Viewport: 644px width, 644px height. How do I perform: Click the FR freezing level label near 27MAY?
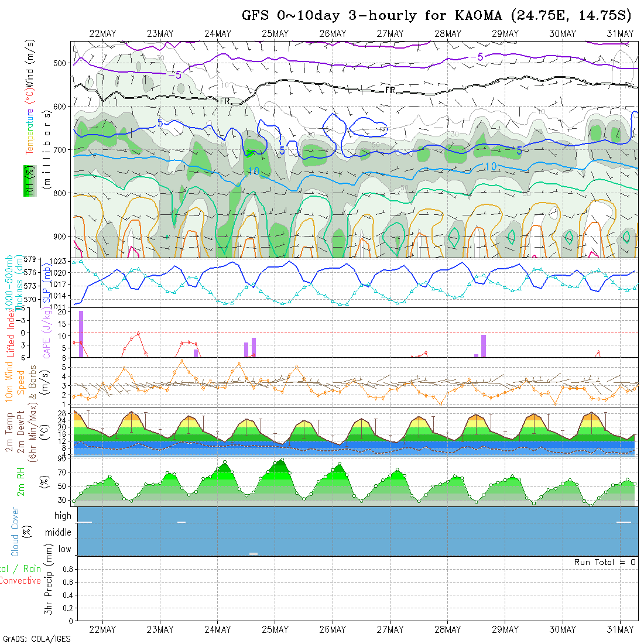(x=390, y=90)
